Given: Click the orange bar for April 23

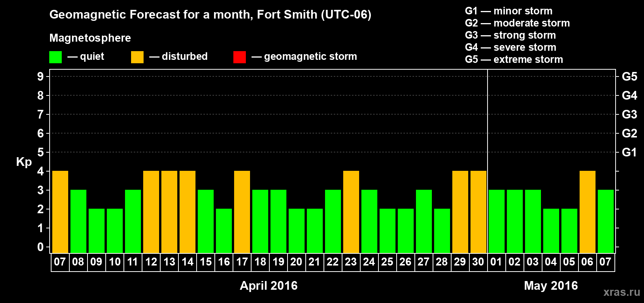Looking at the screenshot, I should click(x=351, y=212).
